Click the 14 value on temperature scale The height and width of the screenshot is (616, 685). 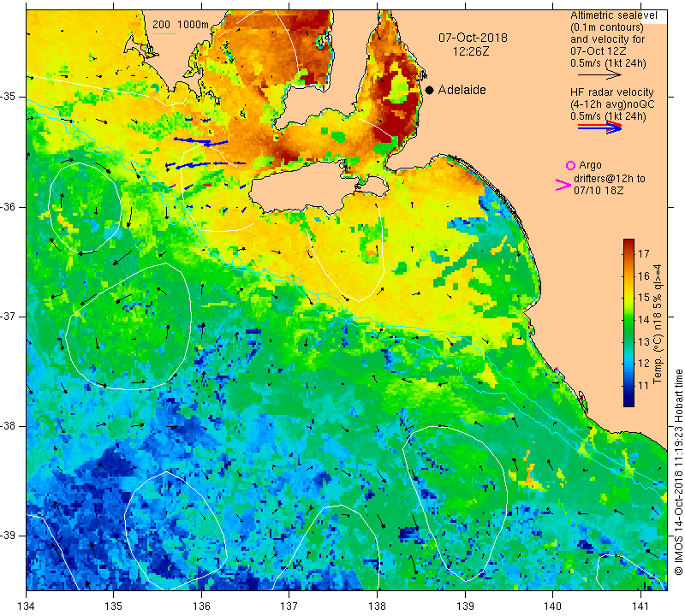coord(644,320)
